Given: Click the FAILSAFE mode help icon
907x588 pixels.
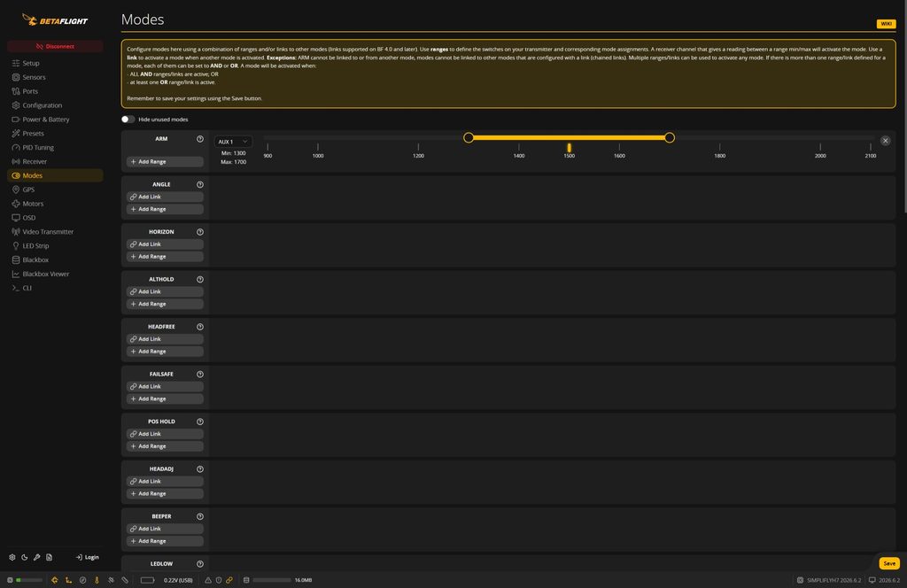Looking at the screenshot, I should tap(200, 374).
